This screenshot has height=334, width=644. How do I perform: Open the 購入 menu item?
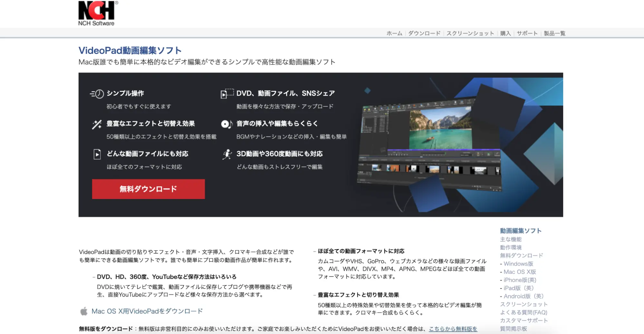505,33
